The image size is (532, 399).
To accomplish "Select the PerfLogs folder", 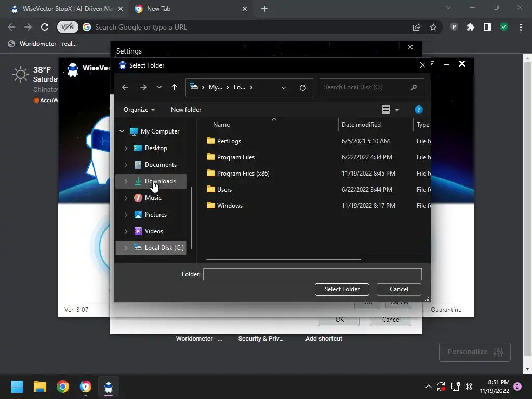I will click(224, 141).
